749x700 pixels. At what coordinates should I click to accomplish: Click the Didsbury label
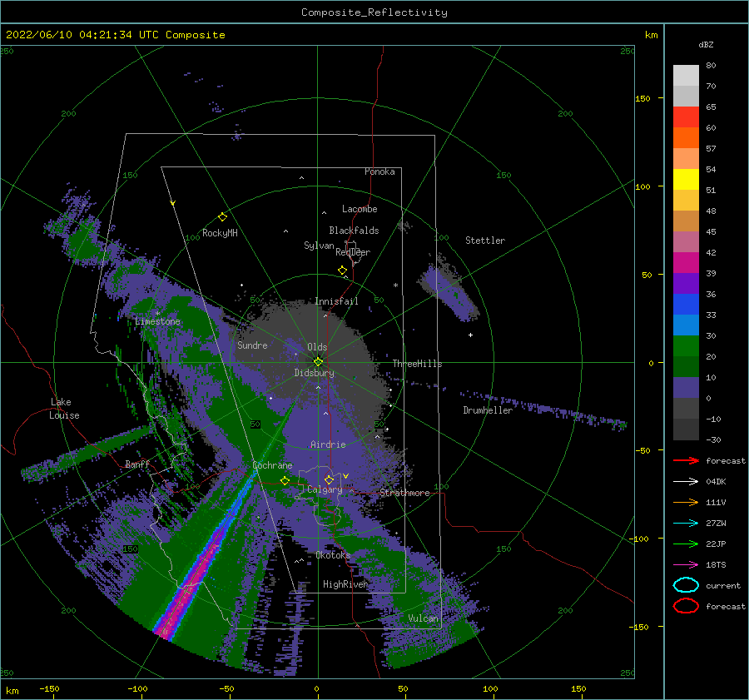tap(314, 373)
